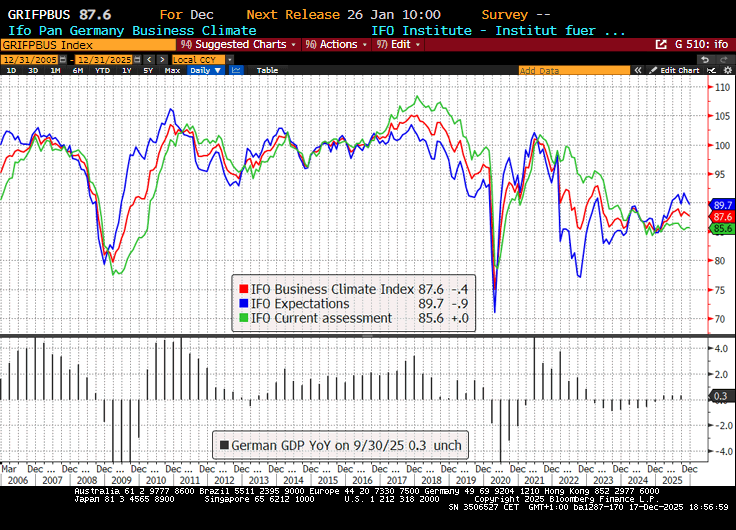
Task: Open chart settings gear icon
Action: [x=726, y=71]
